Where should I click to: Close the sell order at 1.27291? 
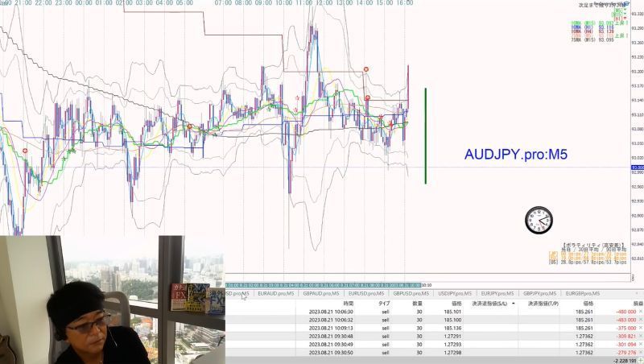coord(641,336)
